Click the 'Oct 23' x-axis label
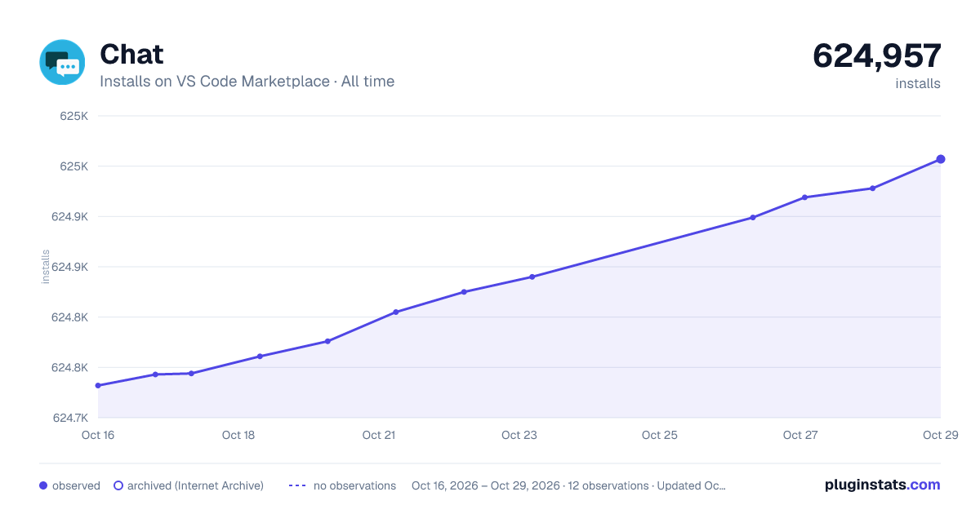Image resolution: width=980 pixels, height=514 pixels. [519, 435]
